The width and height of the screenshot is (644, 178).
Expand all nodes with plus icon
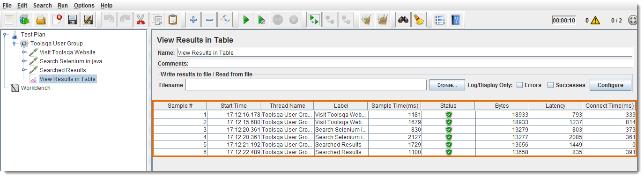pyautogui.click(x=193, y=20)
